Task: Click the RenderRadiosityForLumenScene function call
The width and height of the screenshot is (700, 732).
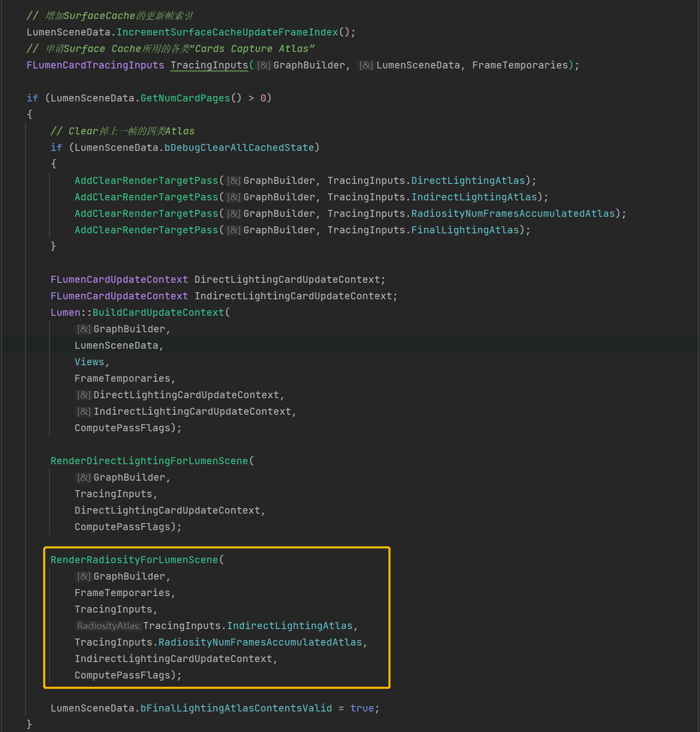Action: tap(134, 560)
